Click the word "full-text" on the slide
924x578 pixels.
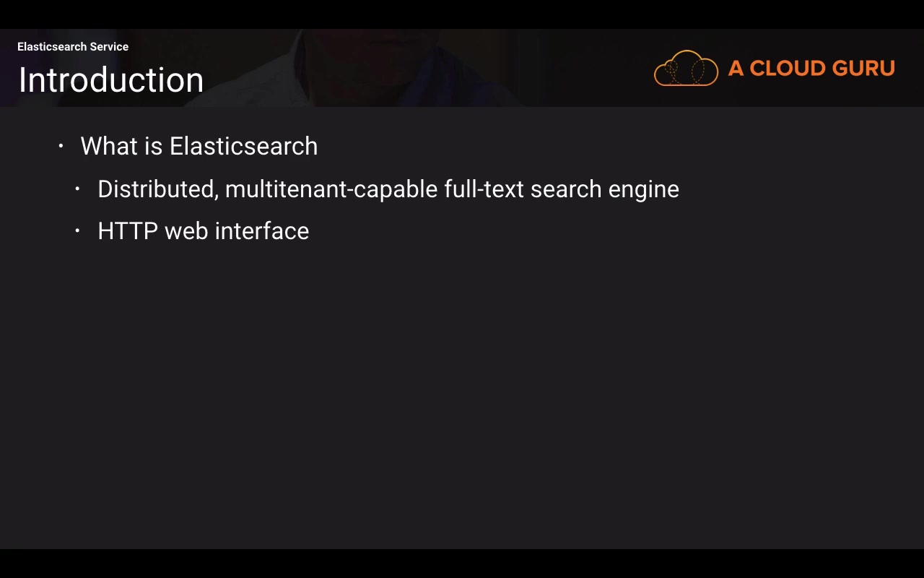pyautogui.click(x=484, y=189)
